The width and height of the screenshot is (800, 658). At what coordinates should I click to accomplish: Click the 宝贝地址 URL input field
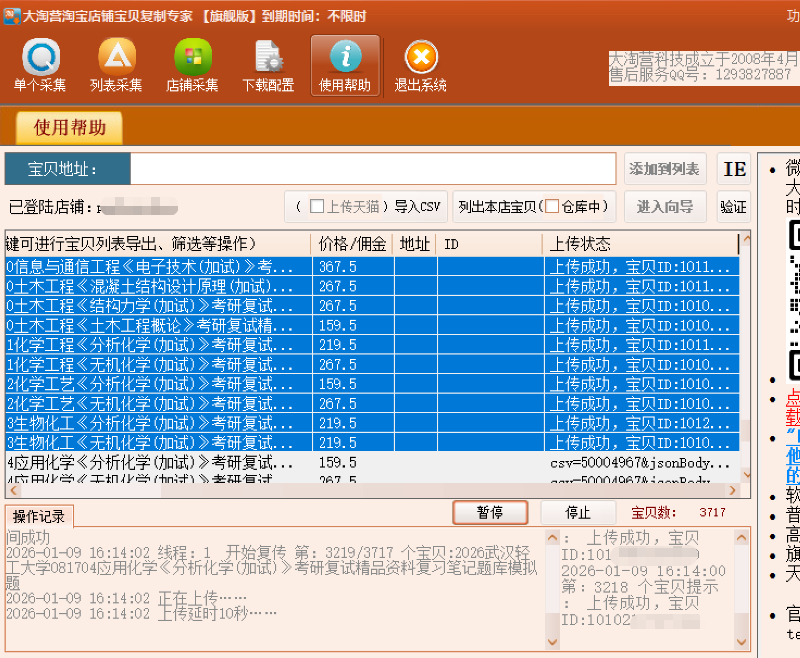tap(372, 169)
